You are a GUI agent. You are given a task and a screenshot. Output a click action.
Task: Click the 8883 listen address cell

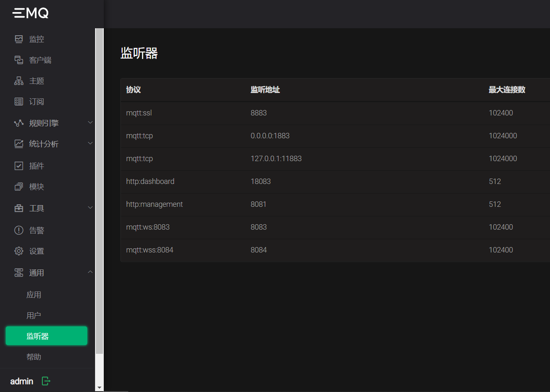click(x=259, y=113)
